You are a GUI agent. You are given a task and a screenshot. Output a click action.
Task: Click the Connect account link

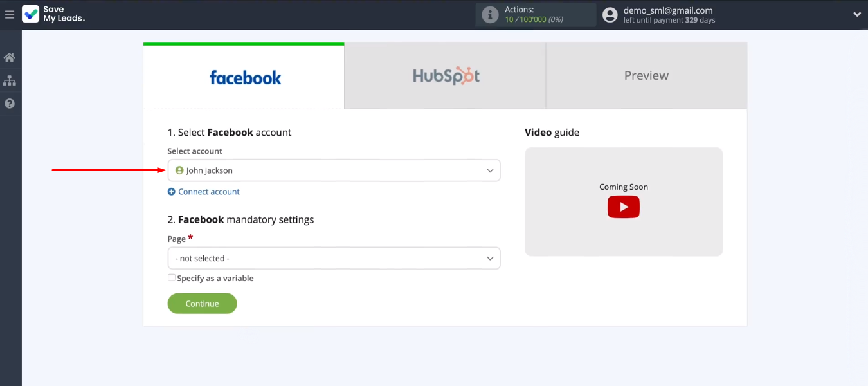point(209,192)
